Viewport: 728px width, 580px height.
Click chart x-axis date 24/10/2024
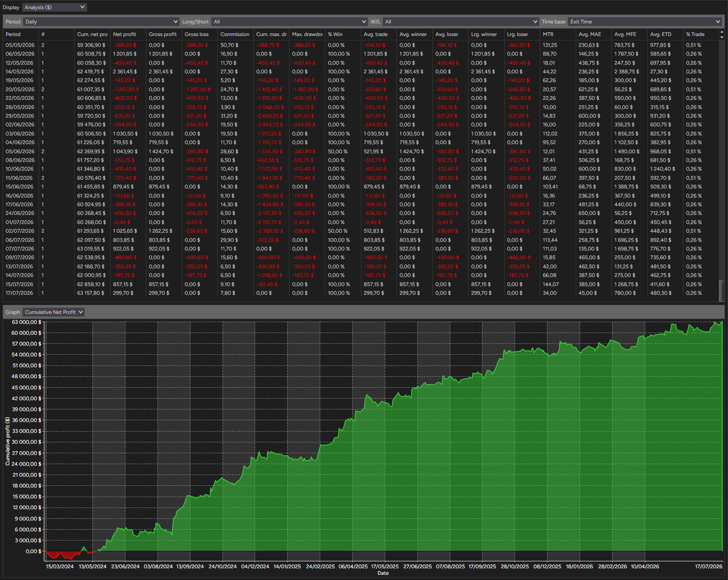(x=223, y=567)
